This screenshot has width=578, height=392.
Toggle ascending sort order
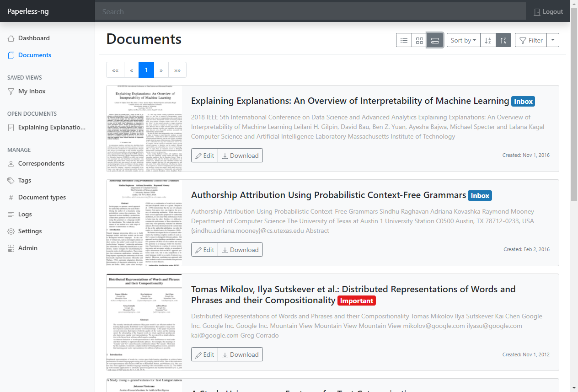click(x=488, y=40)
